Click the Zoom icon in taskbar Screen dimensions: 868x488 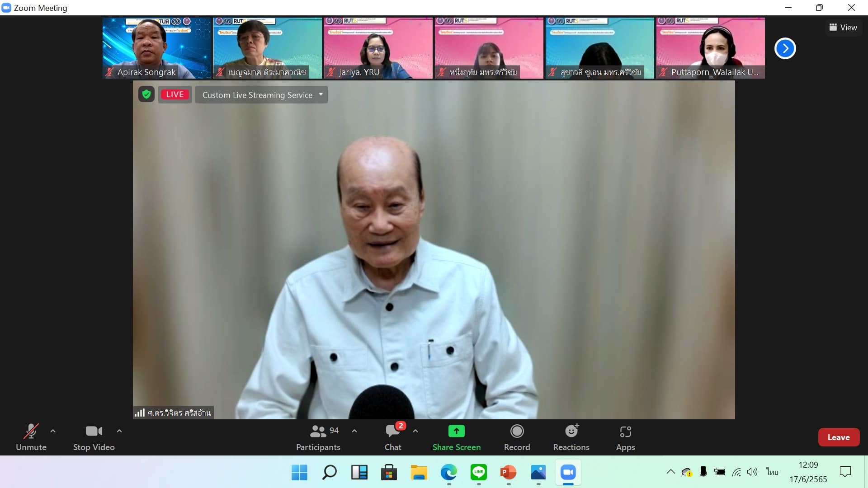(568, 473)
